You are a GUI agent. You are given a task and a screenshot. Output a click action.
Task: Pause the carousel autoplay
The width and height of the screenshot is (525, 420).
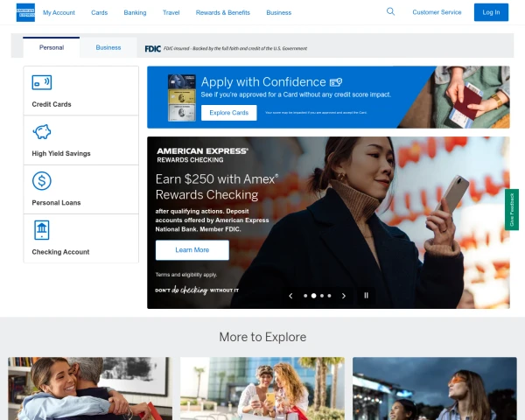pos(366,296)
